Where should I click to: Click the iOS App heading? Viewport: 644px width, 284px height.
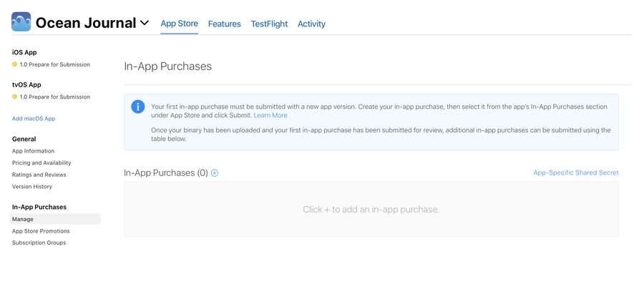point(24,52)
